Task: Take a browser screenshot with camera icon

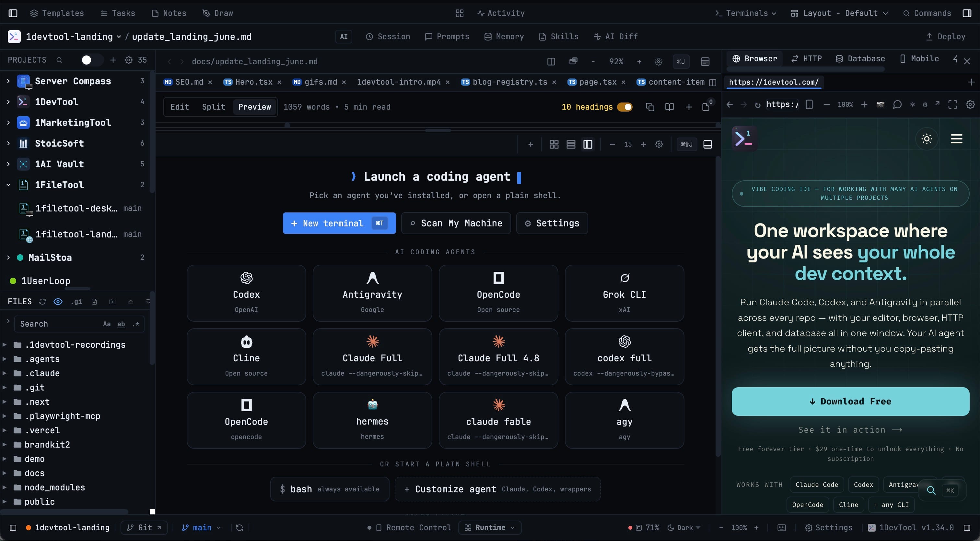Action: click(x=880, y=105)
